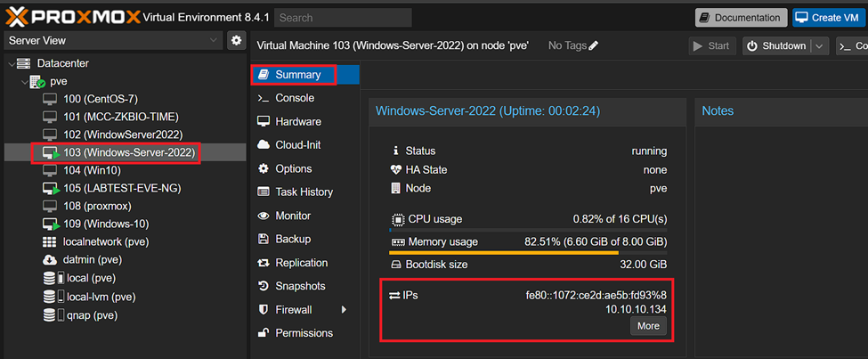This screenshot has height=359, width=868.
Task: Open the Documentation link button
Action: point(741,17)
